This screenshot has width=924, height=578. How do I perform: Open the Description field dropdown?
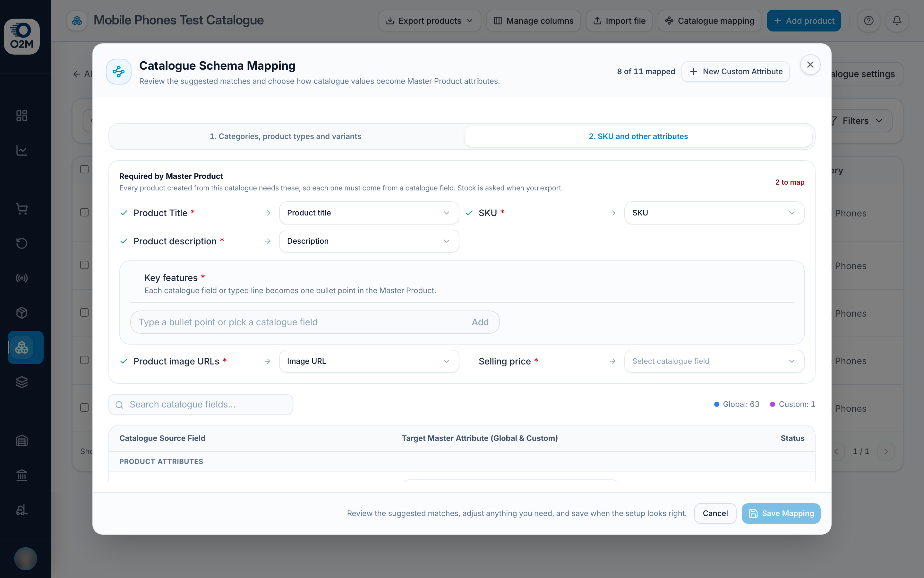coord(369,241)
